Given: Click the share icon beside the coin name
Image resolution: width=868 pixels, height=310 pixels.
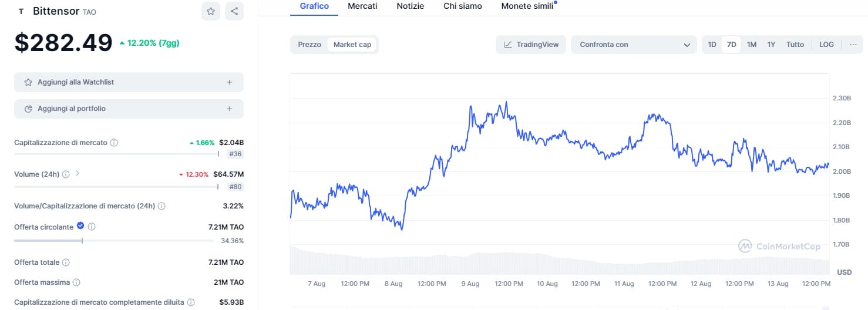Looking at the screenshot, I should (234, 11).
